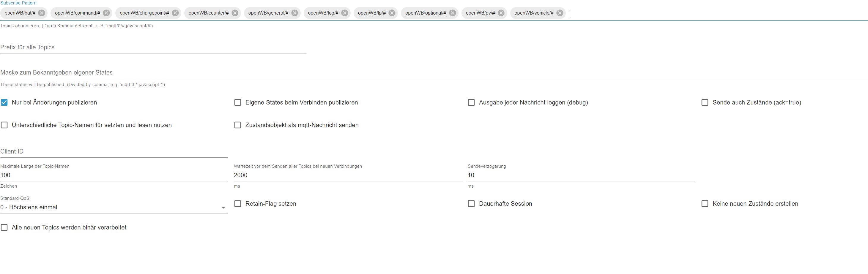Delete the openWB/counter/# chip
Image resolution: width=868 pixels, height=274 pixels.
point(235,13)
